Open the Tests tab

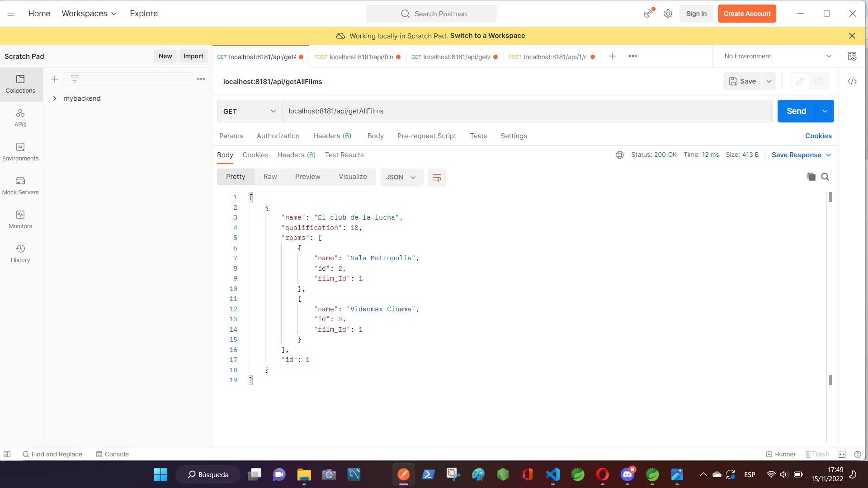click(478, 136)
